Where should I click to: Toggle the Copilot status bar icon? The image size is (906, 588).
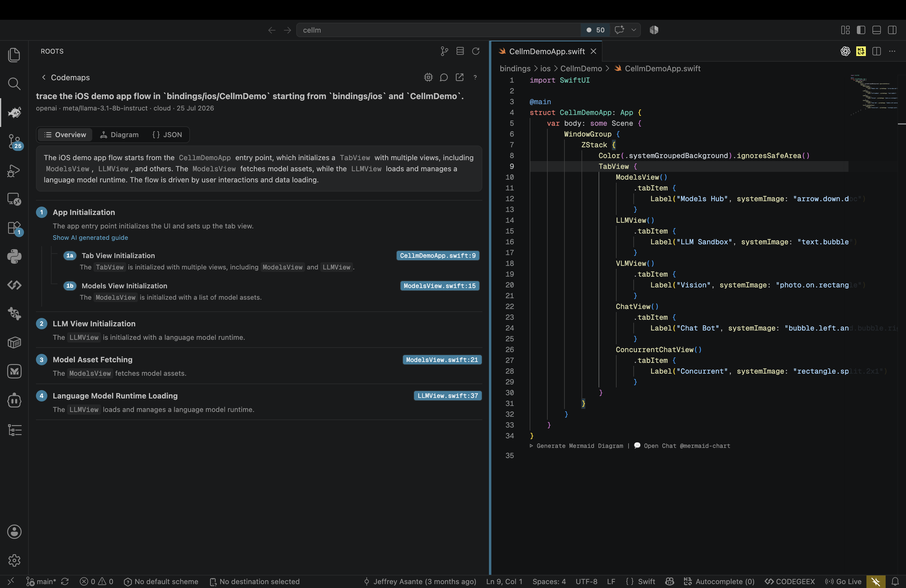click(x=670, y=581)
